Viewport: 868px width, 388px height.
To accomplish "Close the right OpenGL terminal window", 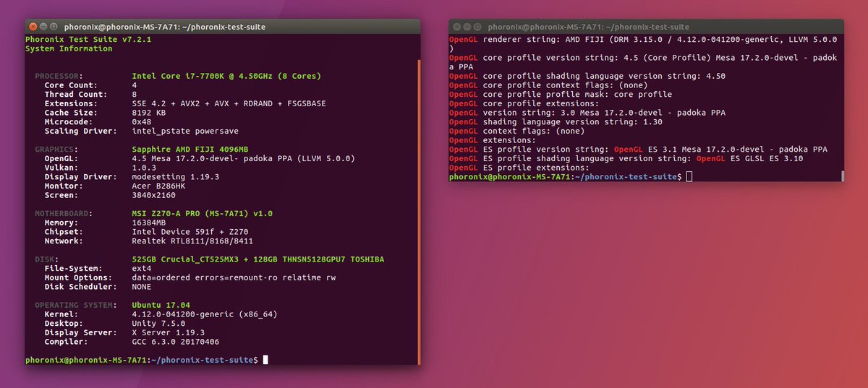I will (456, 27).
